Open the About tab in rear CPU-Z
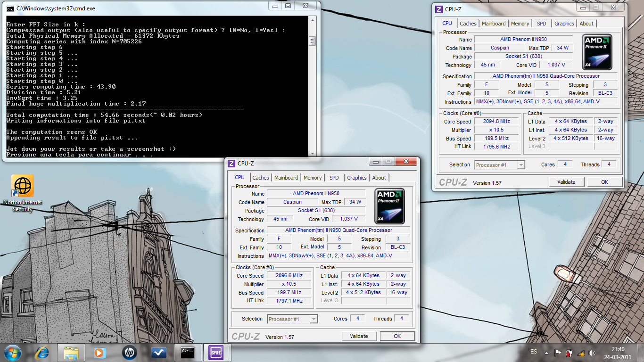The height and width of the screenshot is (362, 644). pos(586,24)
